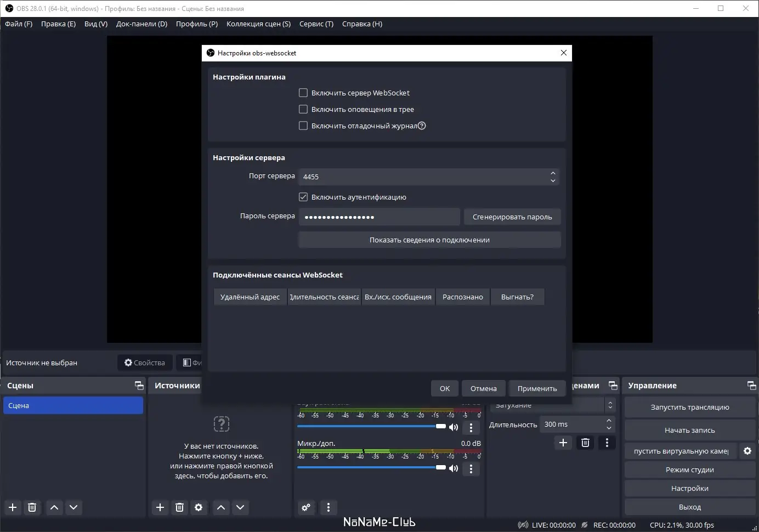Image resolution: width=759 pixels, height=532 pixels.
Task: Mute the Микр./доп. audio speaker icon
Action: (454, 468)
